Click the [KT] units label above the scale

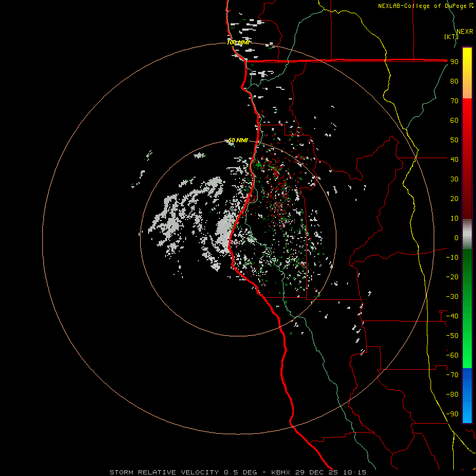(x=451, y=36)
